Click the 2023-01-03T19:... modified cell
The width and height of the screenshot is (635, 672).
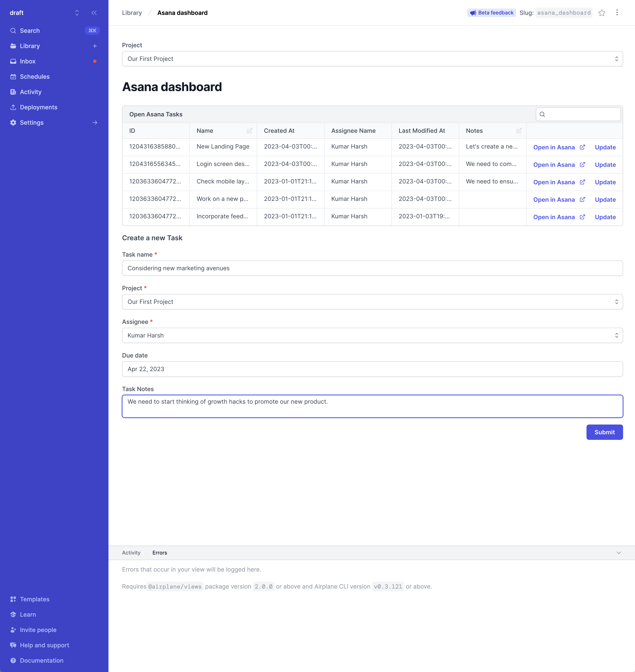pyautogui.click(x=425, y=216)
